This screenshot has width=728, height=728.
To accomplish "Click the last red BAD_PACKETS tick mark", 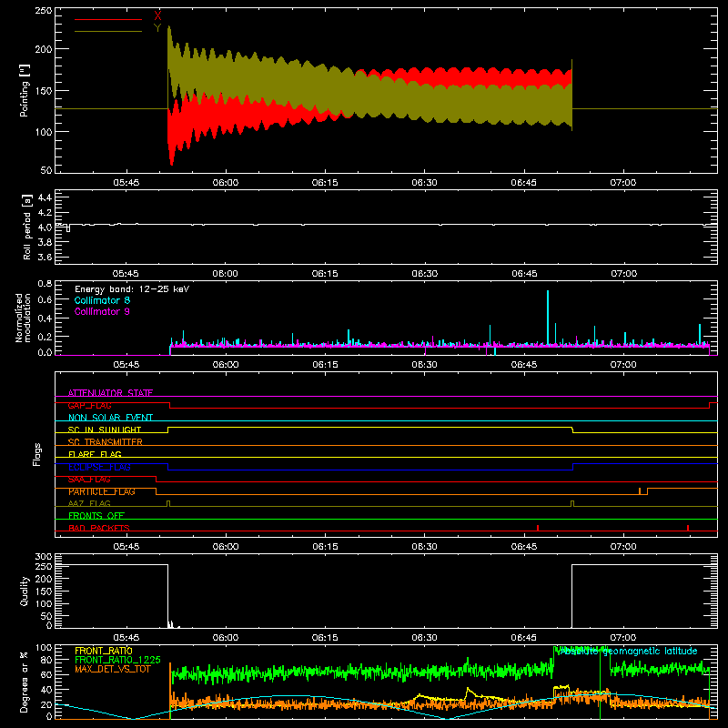I will (688, 528).
